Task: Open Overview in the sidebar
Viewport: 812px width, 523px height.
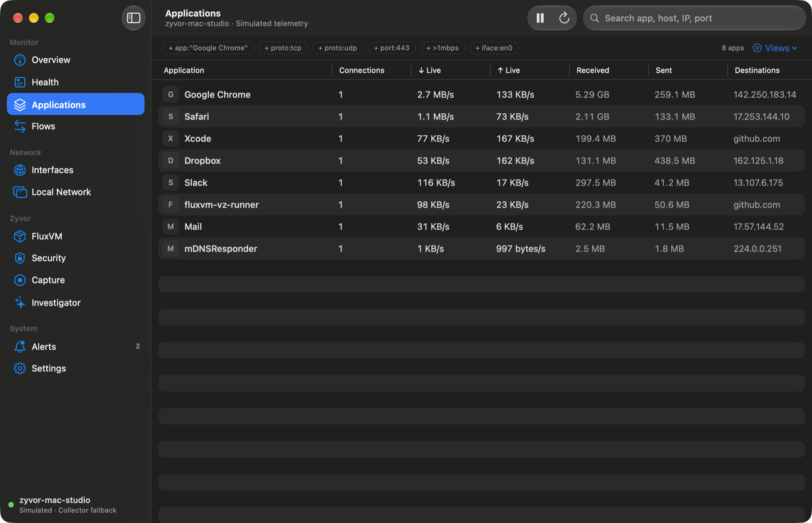Action: coord(76,60)
